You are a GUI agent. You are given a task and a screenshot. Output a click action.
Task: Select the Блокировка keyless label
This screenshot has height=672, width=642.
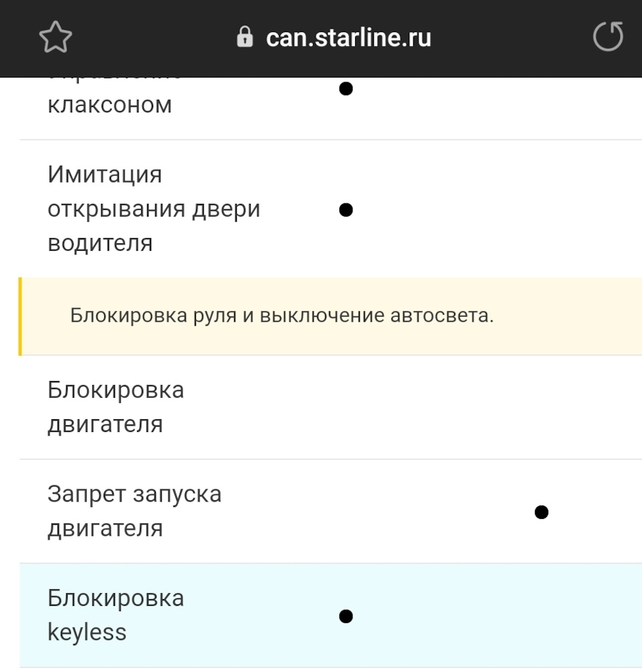(116, 615)
